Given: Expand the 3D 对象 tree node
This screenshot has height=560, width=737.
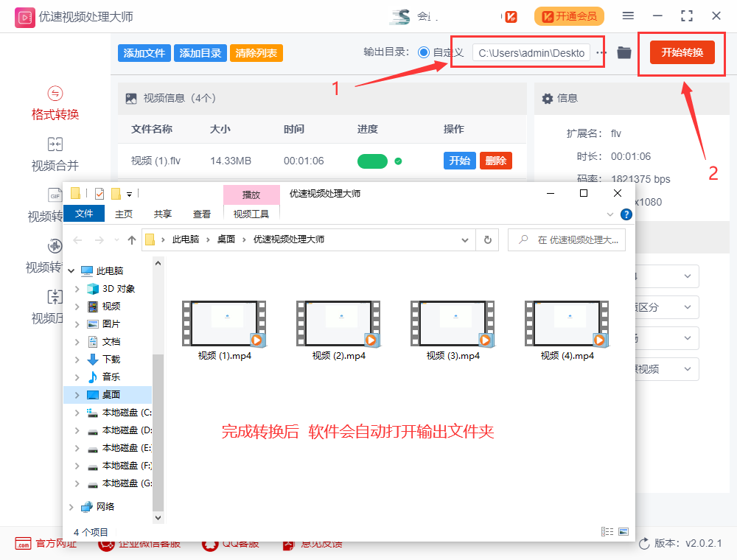Looking at the screenshot, I should point(77,288).
